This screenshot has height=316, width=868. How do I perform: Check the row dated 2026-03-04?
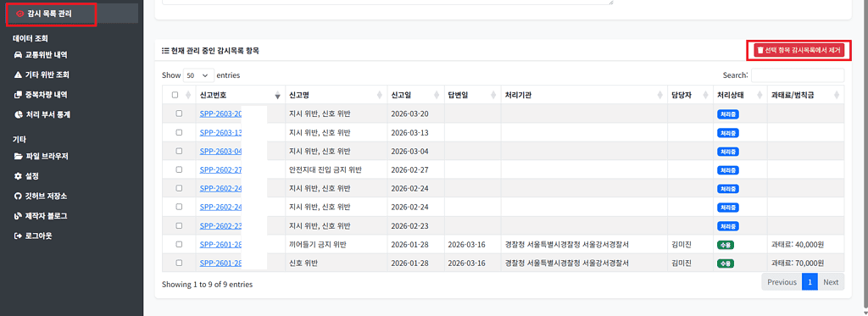coord(179,151)
